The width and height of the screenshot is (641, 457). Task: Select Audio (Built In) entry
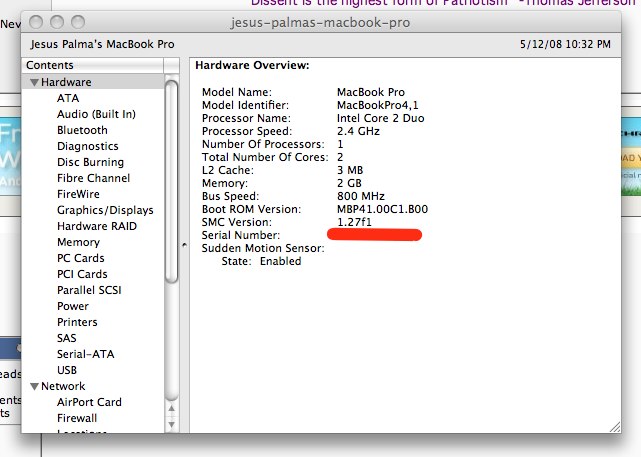pyautogui.click(x=96, y=114)
